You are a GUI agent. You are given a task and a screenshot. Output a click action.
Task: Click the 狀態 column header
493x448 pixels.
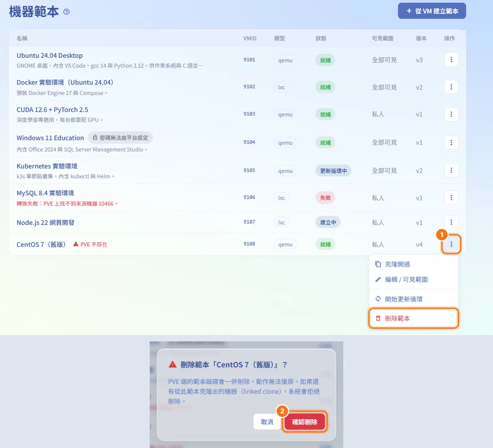pos(321,39)
